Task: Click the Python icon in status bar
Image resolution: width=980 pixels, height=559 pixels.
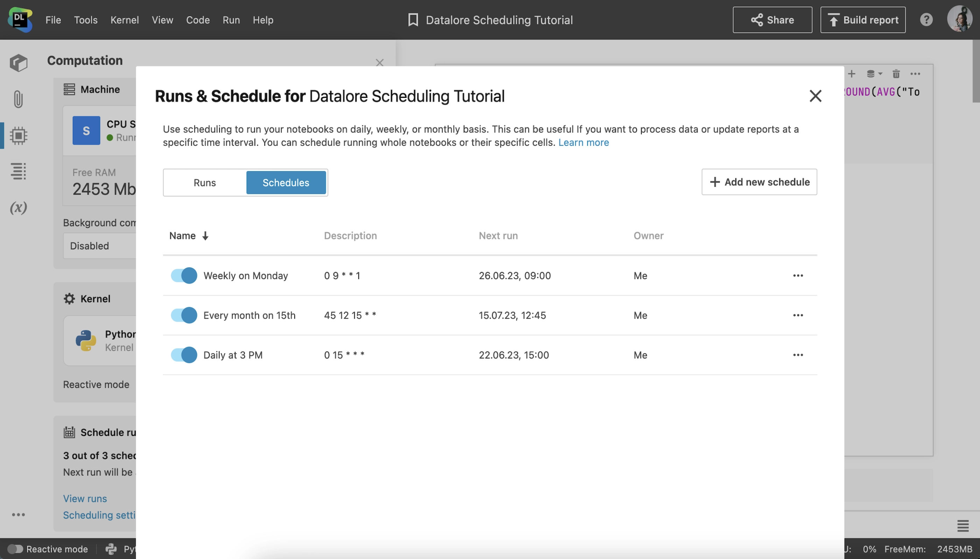Action: click(x=111, y=550)
